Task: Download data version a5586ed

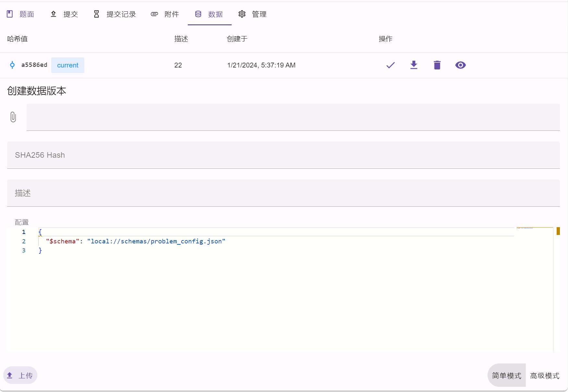Action: point(414,65)
